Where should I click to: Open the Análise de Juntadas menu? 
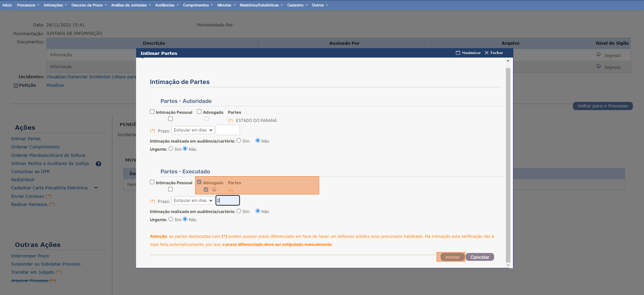click(131, 5)
